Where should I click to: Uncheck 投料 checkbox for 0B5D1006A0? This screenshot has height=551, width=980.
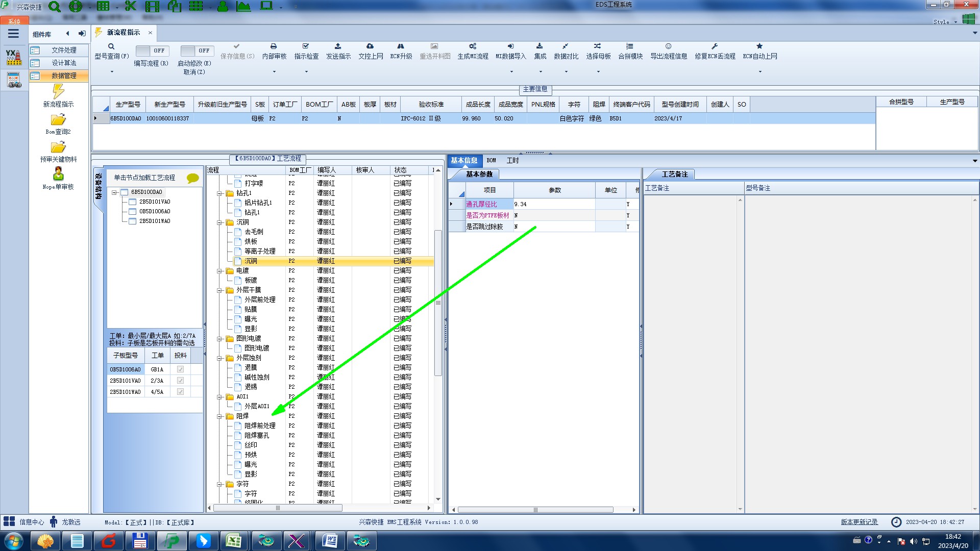[x=180, y=369]
